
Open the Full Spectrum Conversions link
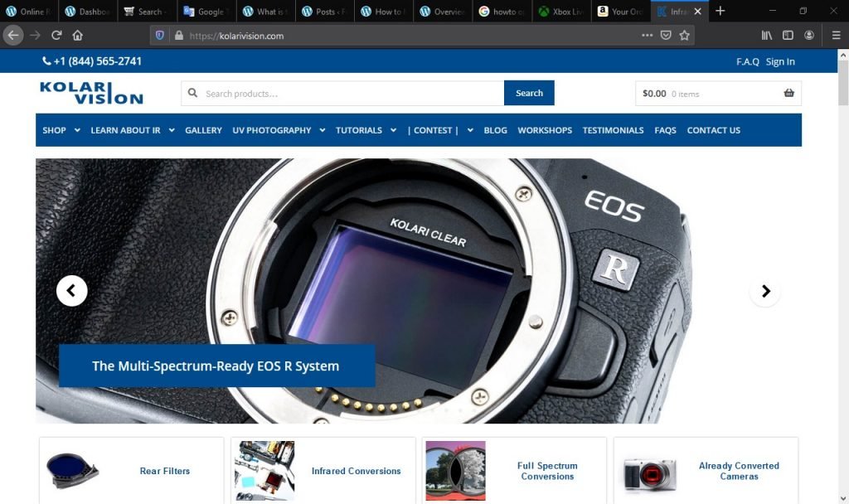[547, 471]
